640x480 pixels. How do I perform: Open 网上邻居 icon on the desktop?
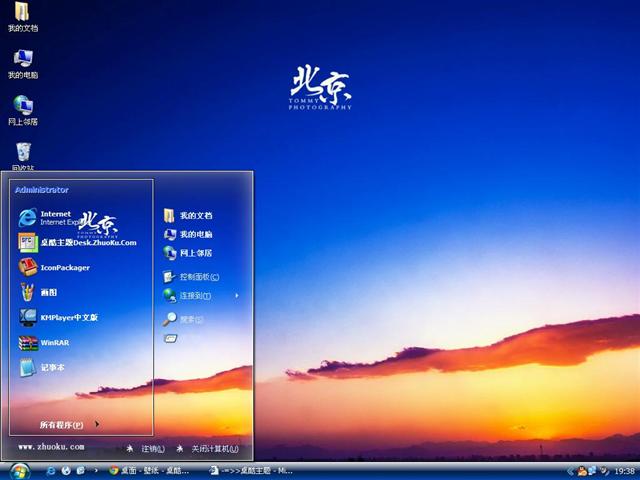pyautogui.click(x=23, y=110)
